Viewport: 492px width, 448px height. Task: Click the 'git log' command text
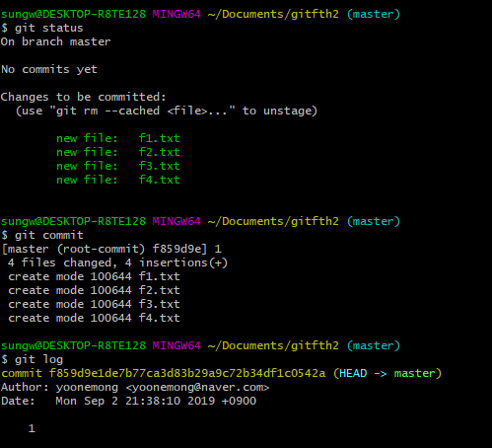38,359
